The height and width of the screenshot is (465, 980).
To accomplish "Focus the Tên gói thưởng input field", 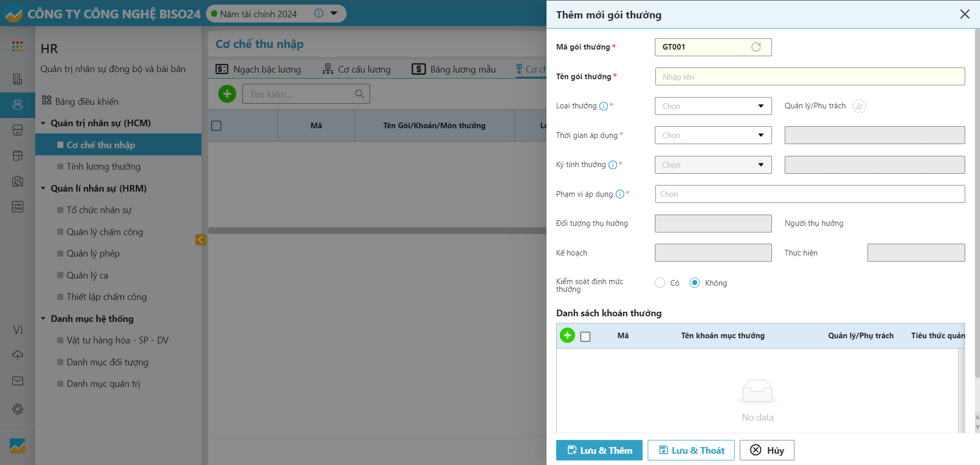I will click(809, 77).
